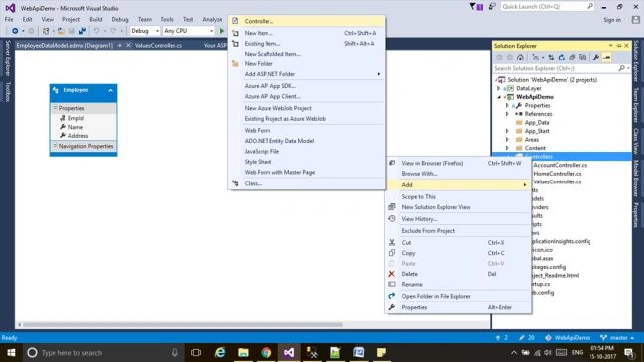Open Chrome from the taskbar

coord(267,352)
